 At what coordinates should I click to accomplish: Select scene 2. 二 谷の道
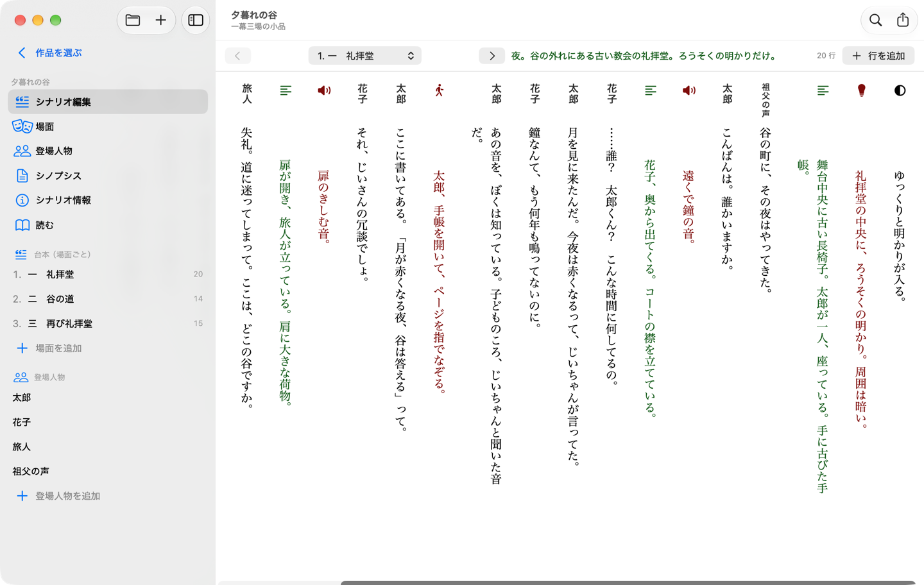click(108, 299)
